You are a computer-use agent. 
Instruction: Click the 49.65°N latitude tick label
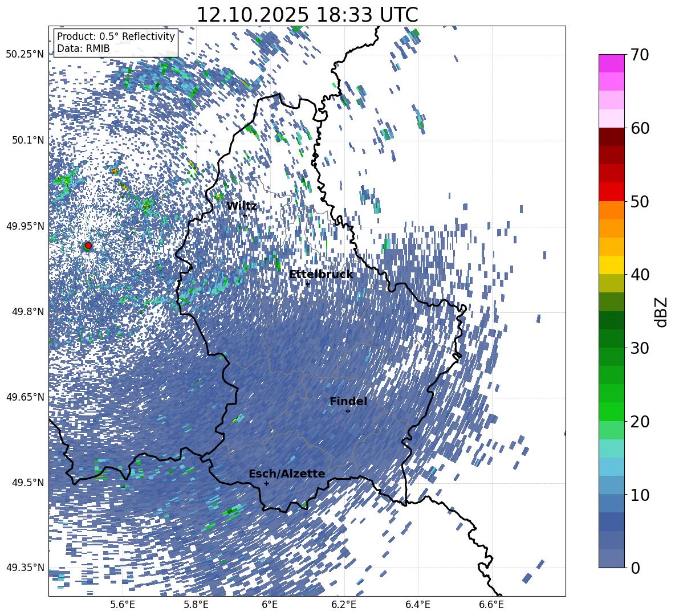click(25, 397)
